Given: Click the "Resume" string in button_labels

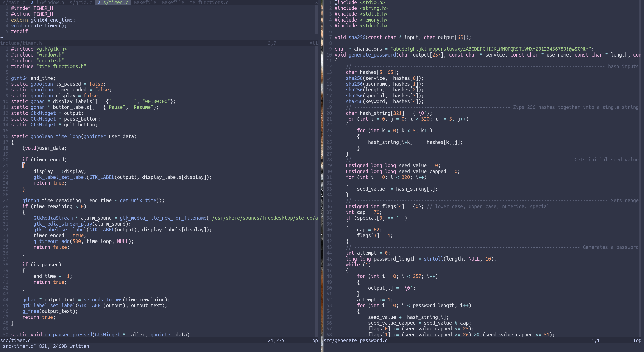Looking at the screenshot, I should tap(142, 107).
